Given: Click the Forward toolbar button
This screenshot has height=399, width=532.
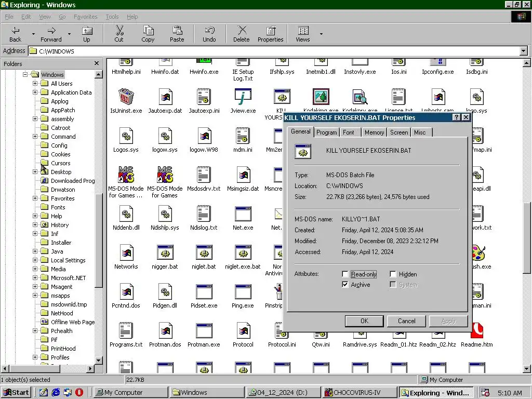Looking at the screenshot, I should tap(51, 34).
